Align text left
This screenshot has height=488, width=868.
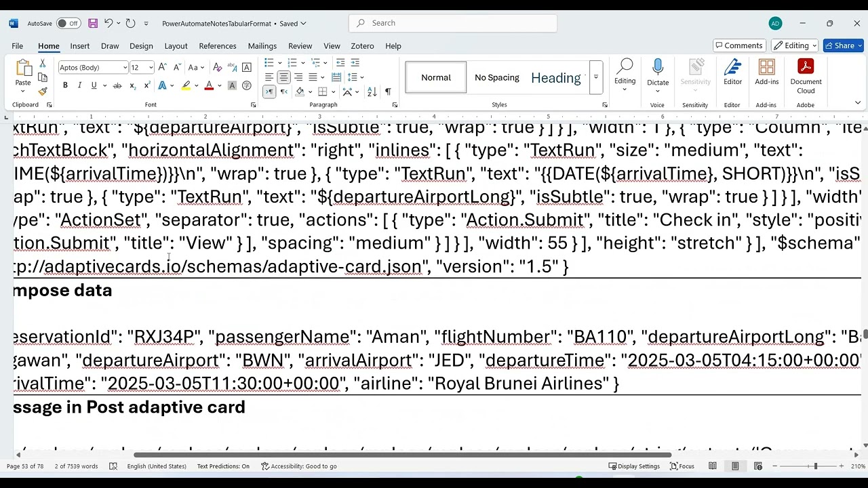pos(269,77)
